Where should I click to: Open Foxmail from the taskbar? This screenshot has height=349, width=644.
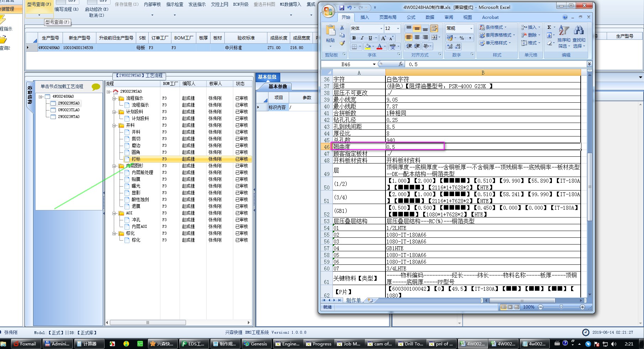tap(25, 344)
